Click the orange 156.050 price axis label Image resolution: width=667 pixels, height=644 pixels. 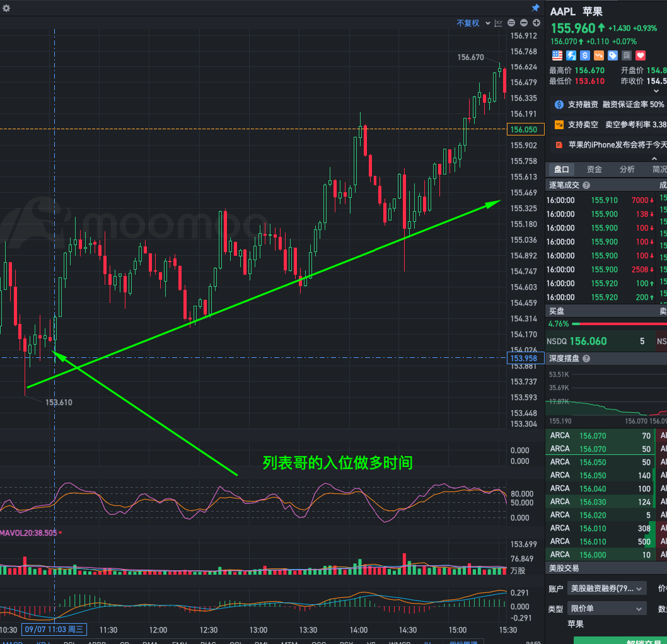[x=526, y=130]
